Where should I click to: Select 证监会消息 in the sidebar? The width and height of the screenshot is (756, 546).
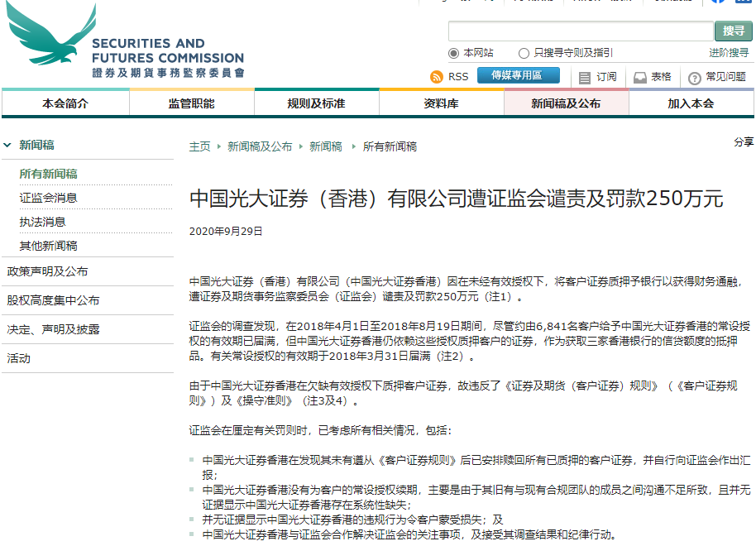coord(48,198)
